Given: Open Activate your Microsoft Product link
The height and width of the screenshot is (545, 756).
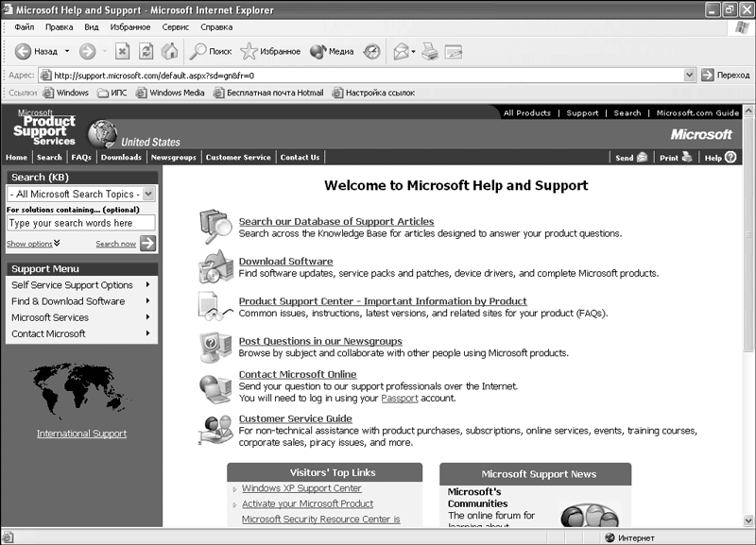Looking at the screenshot, I should coord(308,503).
